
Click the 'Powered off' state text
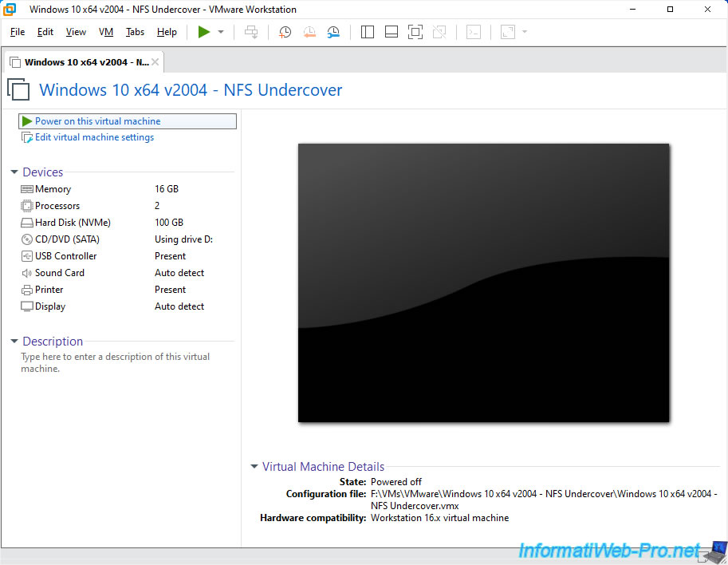click(x=396, y=482)
